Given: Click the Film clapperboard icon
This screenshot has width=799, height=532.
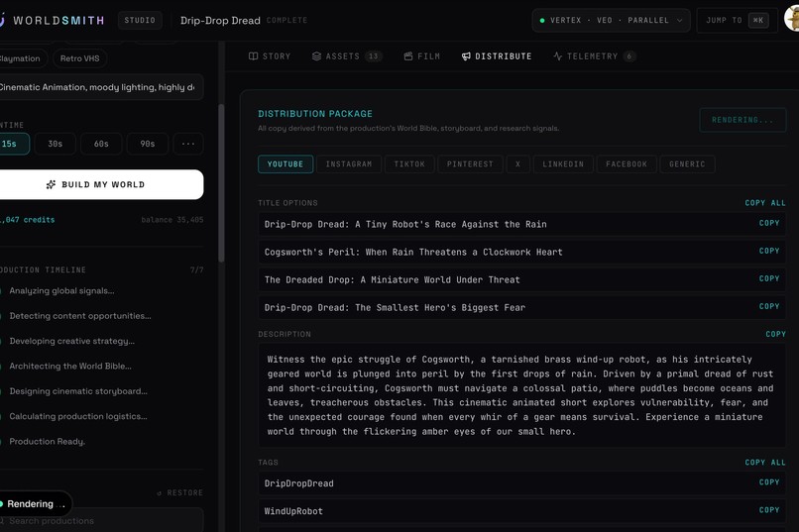Looking at the screenshot, I should [408, 56].
